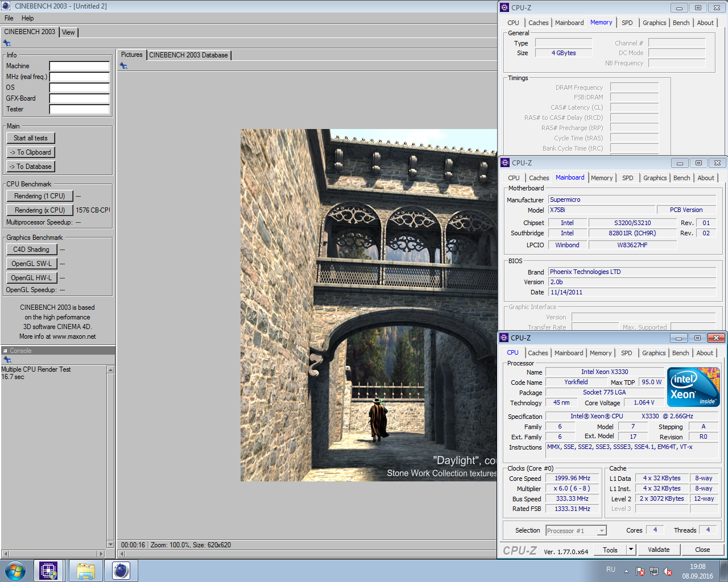Click the title bar icon of the CPU-Z Mainboard window
Screen dimensions: 728x582
pos(505,163)
